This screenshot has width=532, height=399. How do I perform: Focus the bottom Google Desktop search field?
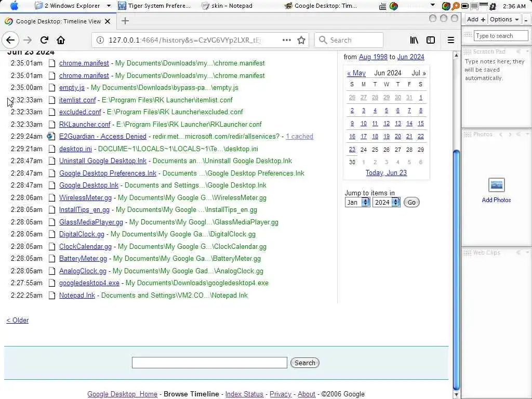(x=209, y=363)
